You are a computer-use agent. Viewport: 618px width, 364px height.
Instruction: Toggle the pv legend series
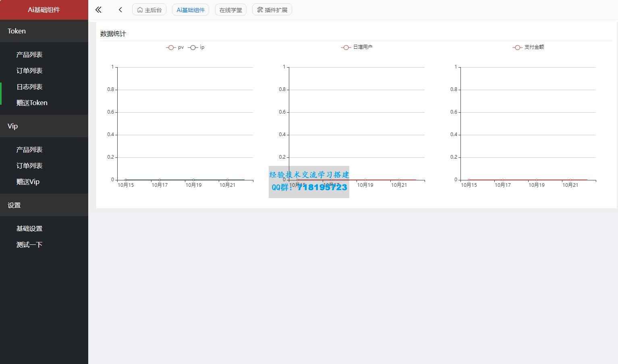tap(175, 48)
